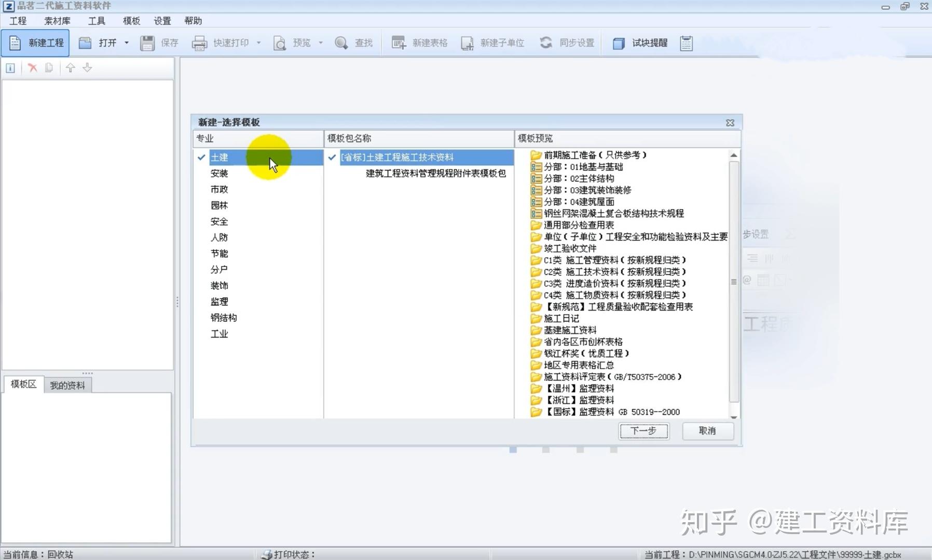Click the 试块提醒 cube icon

(x=619, y=43)
